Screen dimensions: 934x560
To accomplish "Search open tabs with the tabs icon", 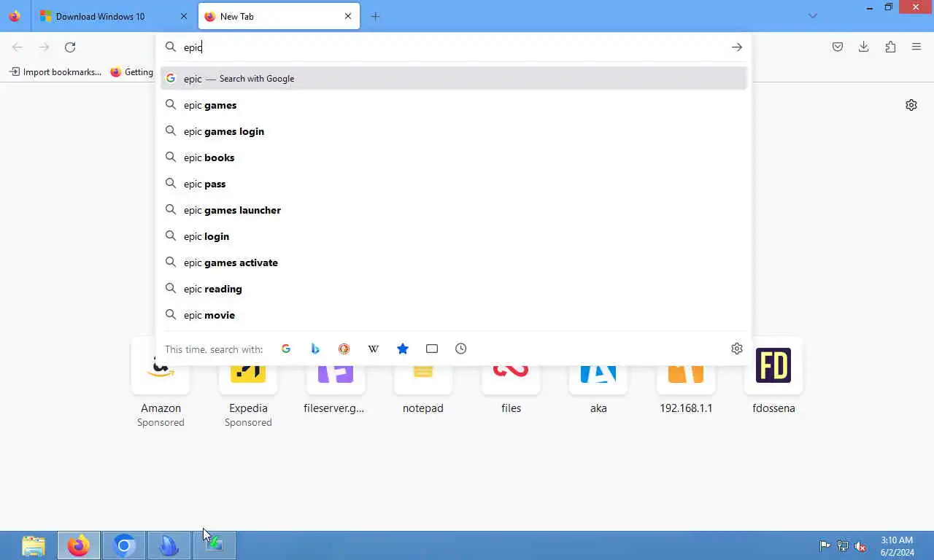I will (432, 349).
